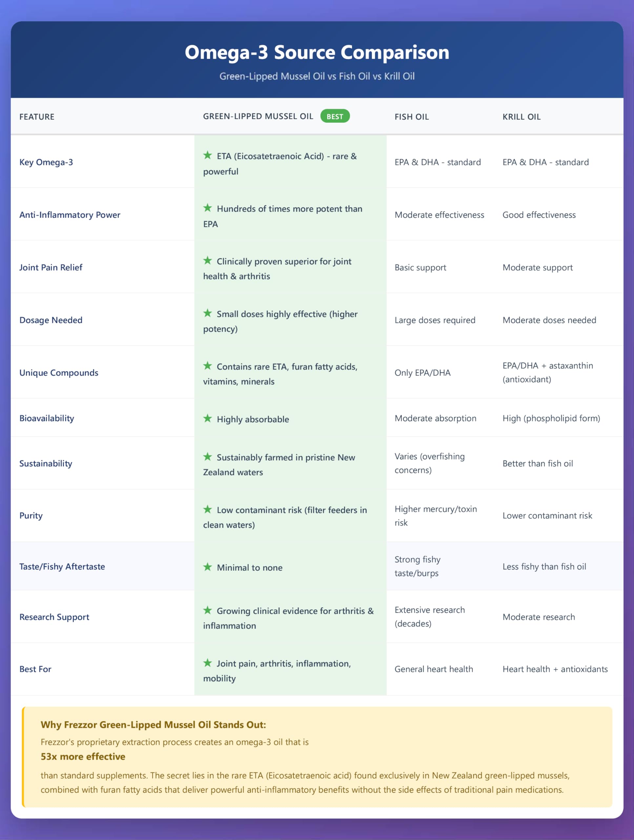Click the 'Anti-Inflammatory Power' row label
The height and width of the screenshot is (840, 634).
click(70, 215)
